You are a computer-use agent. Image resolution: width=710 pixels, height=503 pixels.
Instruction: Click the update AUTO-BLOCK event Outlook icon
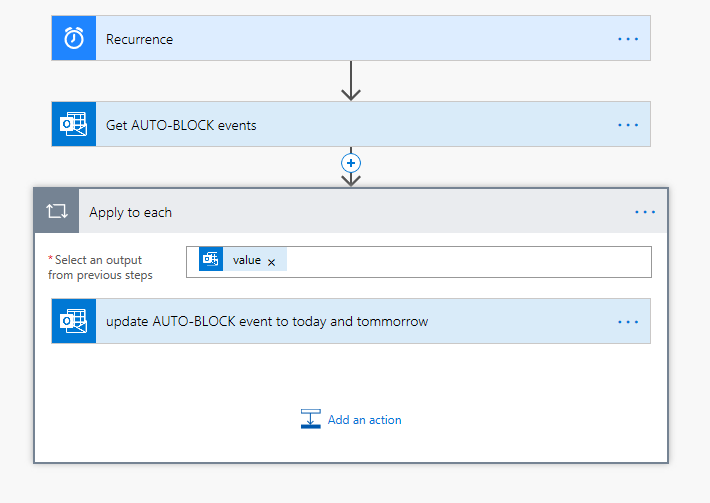coord(74,321)
